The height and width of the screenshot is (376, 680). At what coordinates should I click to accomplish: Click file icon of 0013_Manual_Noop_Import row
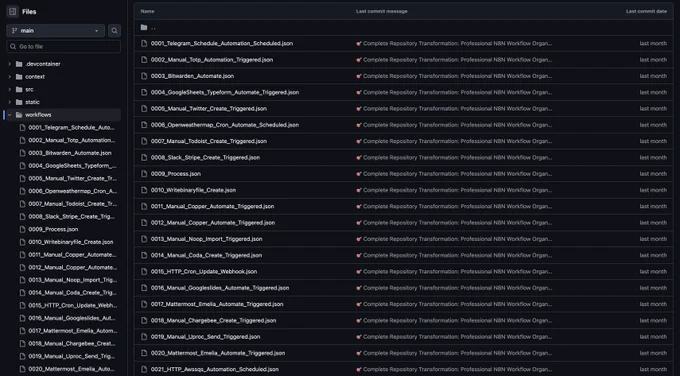pos(144,239)
